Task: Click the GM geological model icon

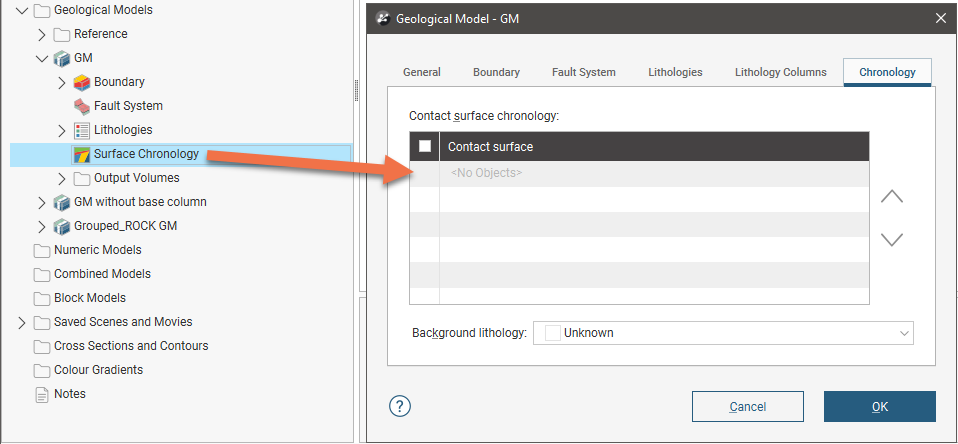Action: pos(62,58)
